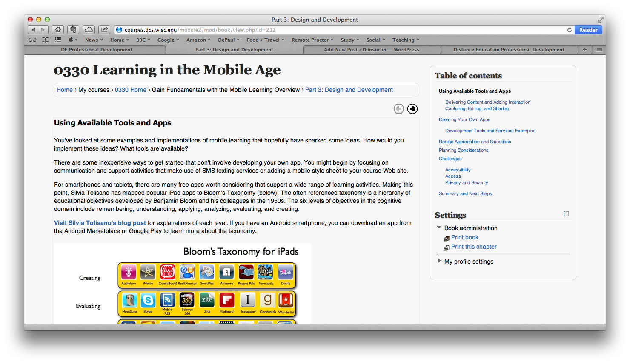The width and height of the screenshot is (630, 364).
Task: Open iCloud Tabs from the toolbar
Action: (x=89, y=30)
